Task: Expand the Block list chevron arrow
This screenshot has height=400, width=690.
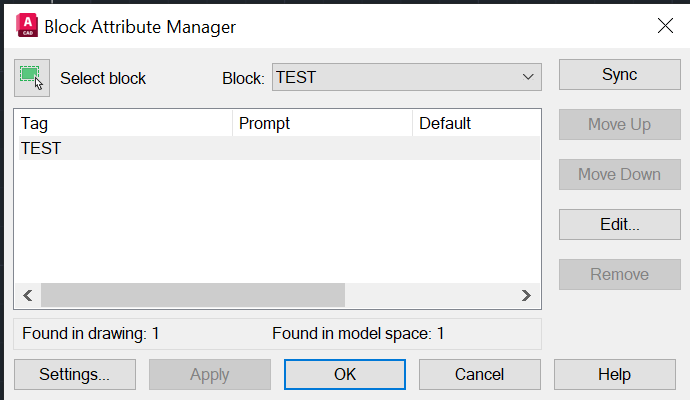Action: point(528,77)
